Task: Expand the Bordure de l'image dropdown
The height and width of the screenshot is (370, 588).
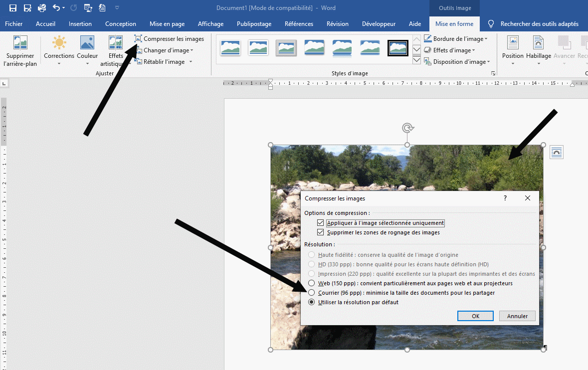Action: point(486,39)
